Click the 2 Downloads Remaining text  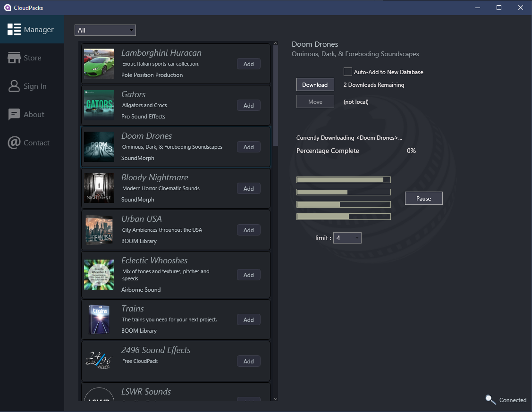pyautogui.click(x=373, y=85)
